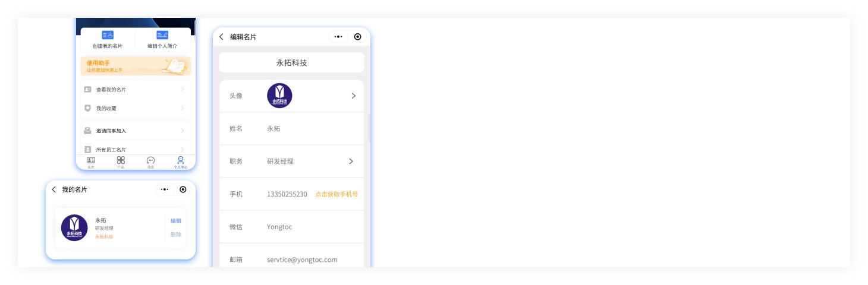Switch to the 名片 bottom tab
The image size is (868, 285).
(91, 162)
